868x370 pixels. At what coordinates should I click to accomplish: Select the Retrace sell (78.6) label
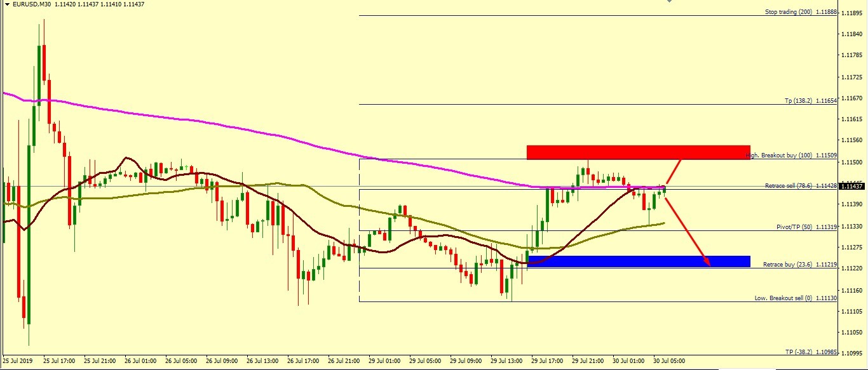coord(801,185)
